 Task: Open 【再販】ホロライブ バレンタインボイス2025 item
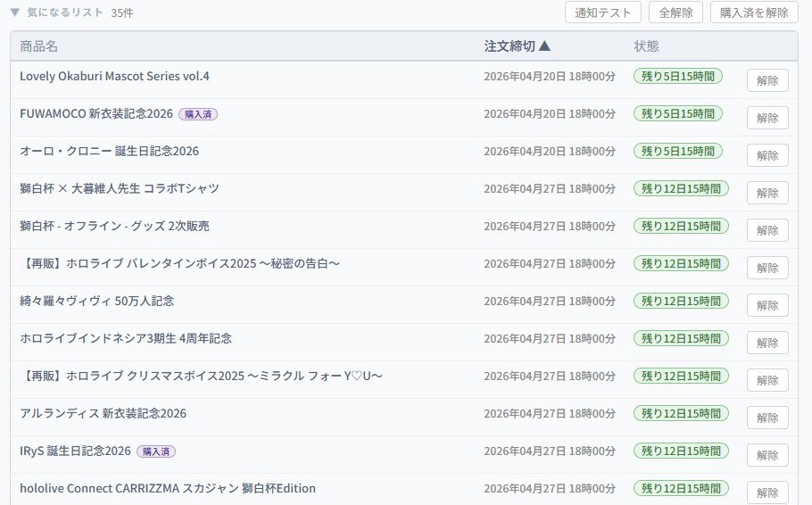[x=179, y=263]
